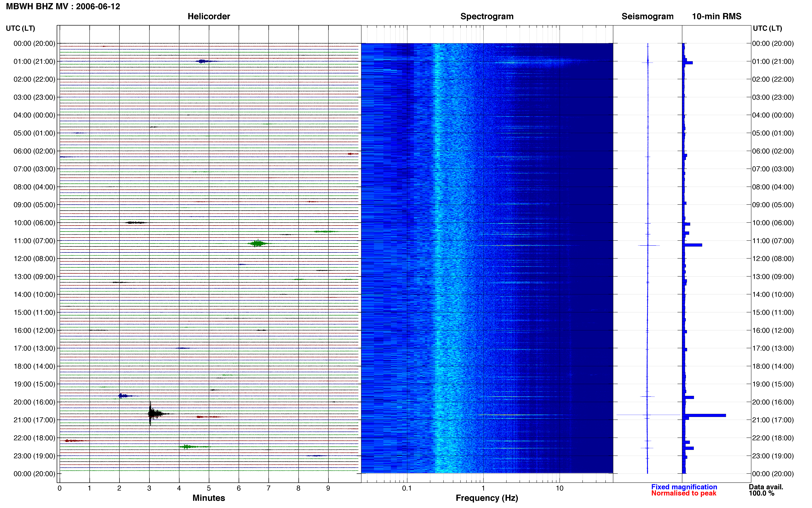Click the left '20:00 (16:00)' time label
This screenshot has height=508, width=812.
(34, 402)
